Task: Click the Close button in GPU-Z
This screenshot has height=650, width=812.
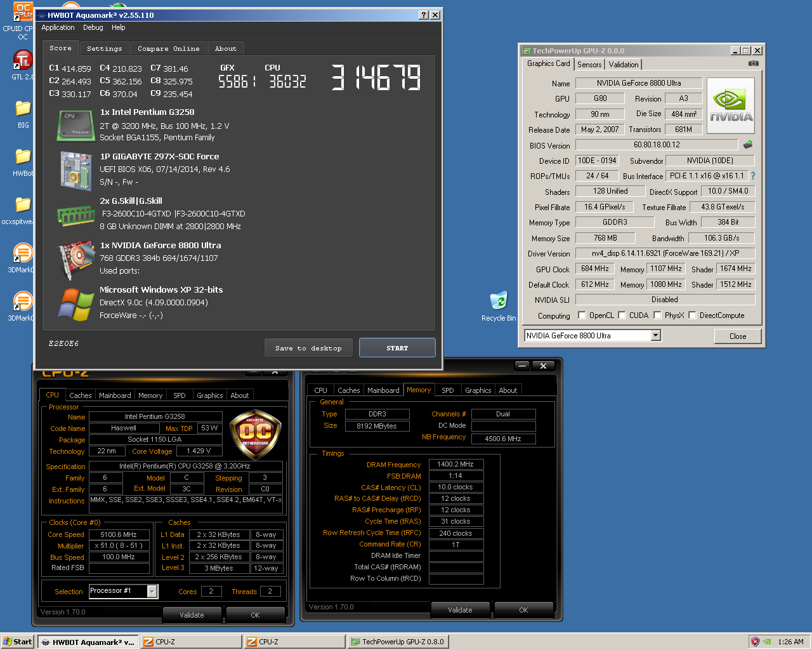Action: tap(738, 336)
